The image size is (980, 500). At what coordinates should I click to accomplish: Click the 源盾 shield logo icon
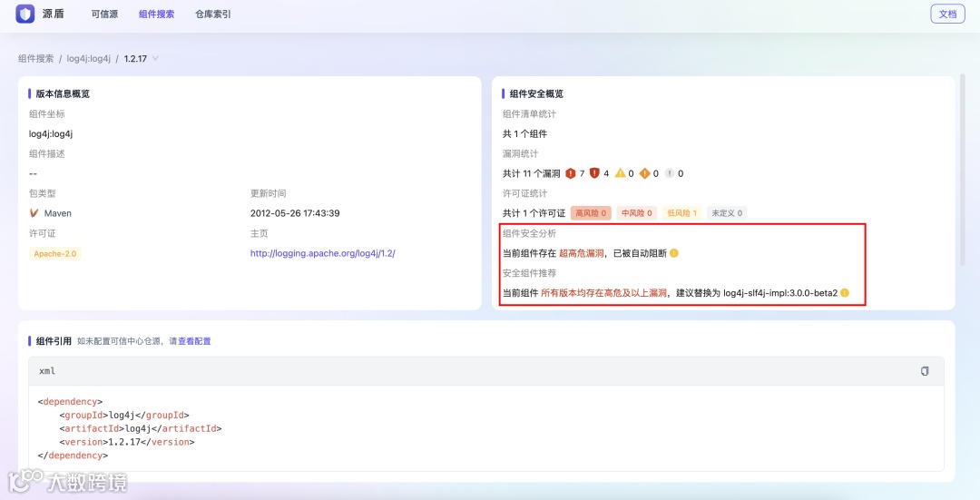coord(25,14)
